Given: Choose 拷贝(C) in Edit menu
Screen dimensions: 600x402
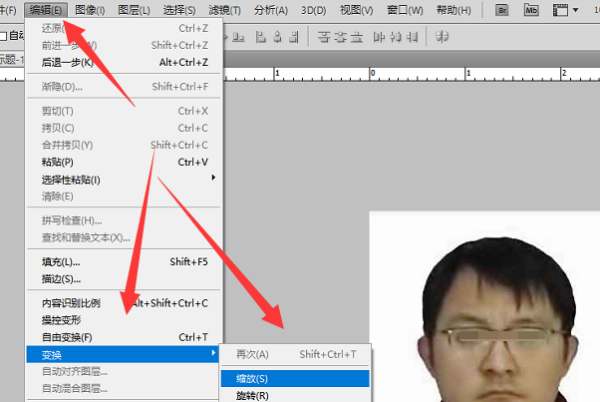Looking at the screenshot, I should click(x=123, y=128).
